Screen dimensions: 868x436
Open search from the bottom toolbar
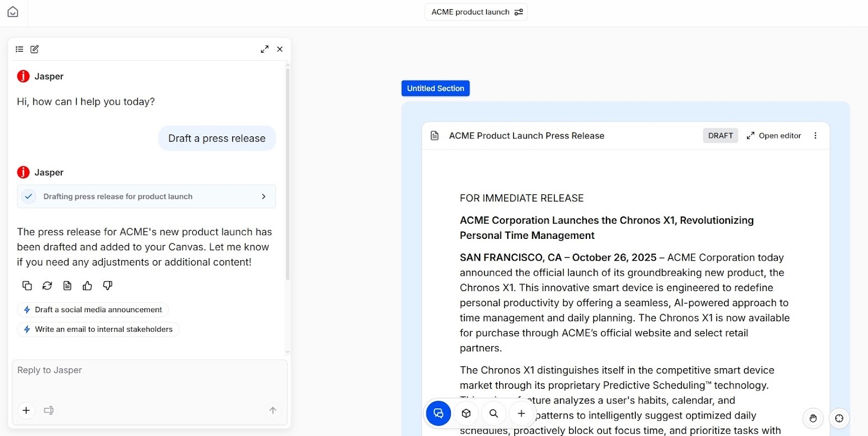[x=494, y=413]
